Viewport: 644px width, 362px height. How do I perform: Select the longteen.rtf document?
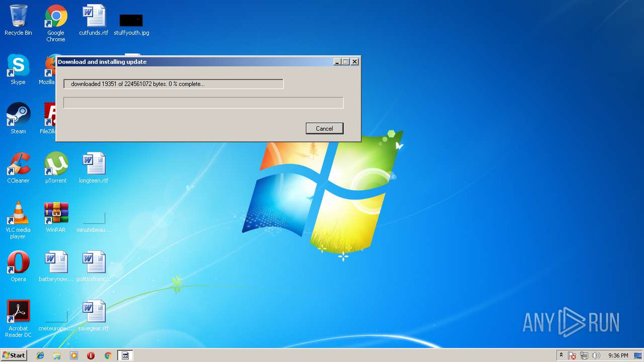point(94,168)
